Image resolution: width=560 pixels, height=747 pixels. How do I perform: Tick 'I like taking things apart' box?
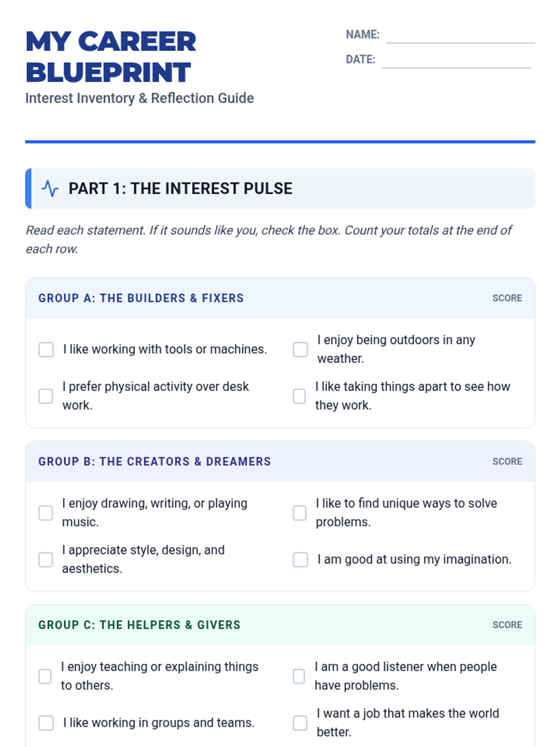[x=299, y=396]
